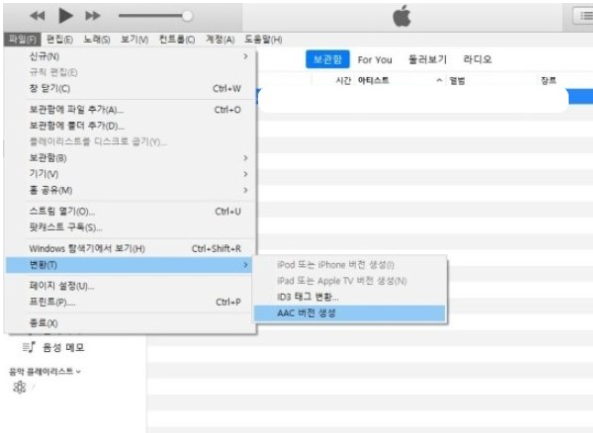
Task: Open the 컨트롤(C) menu
Action: [177, 39]
